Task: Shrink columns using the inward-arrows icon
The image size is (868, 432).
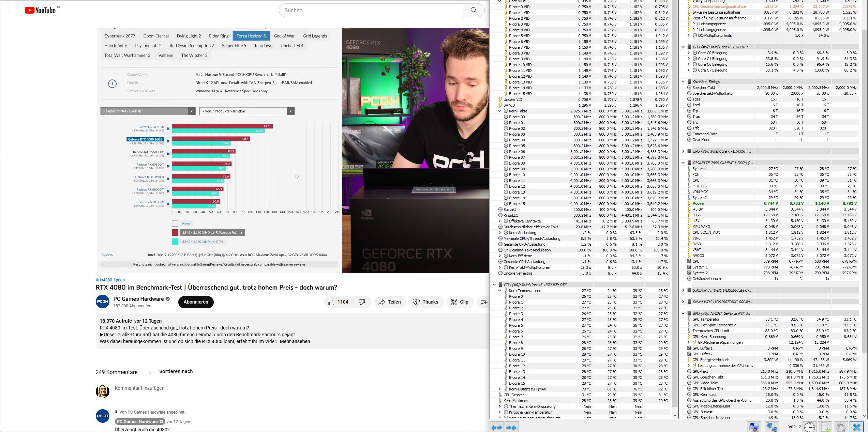Action: click(510, 427)
